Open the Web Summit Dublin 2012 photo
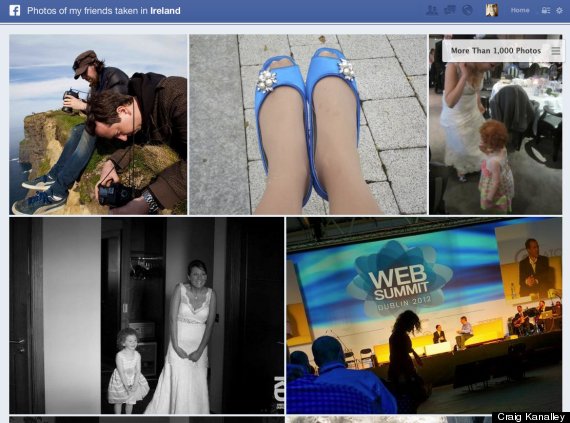Viewport: 570px width, 423px height. tap(424, 315)
